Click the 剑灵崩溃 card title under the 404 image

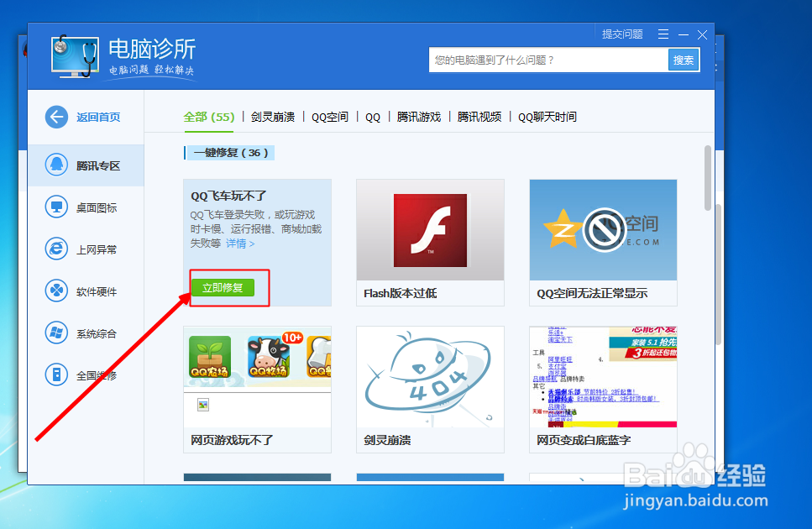387,441
